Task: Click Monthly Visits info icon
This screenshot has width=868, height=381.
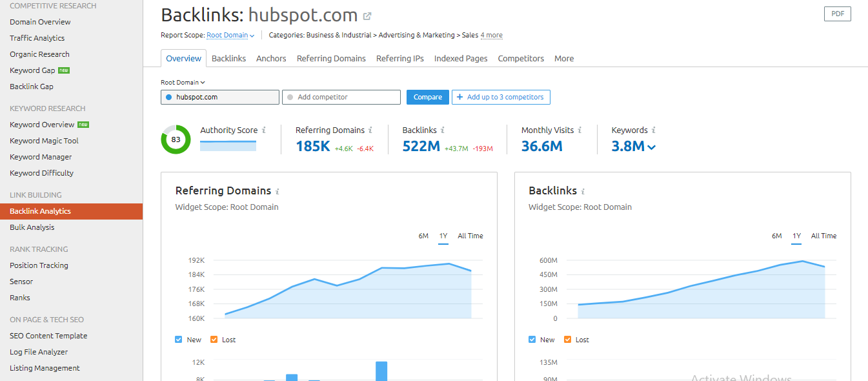Action: pyautogui.click(x=580, y=130)
